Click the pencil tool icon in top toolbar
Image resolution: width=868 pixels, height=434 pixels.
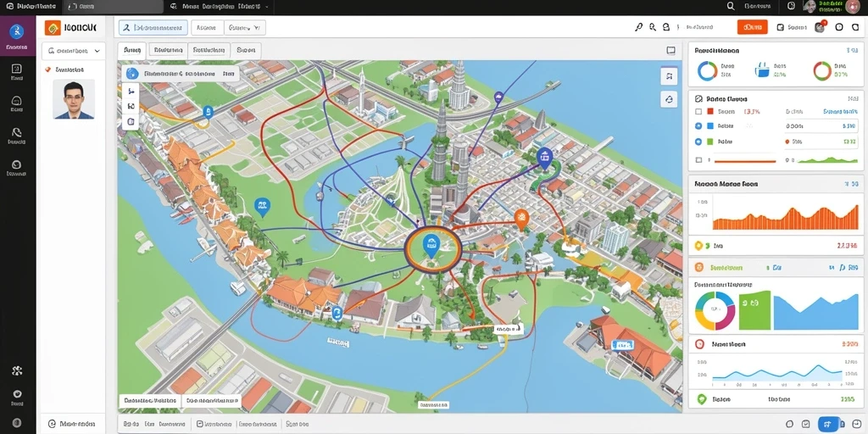[x=639, y=27]
